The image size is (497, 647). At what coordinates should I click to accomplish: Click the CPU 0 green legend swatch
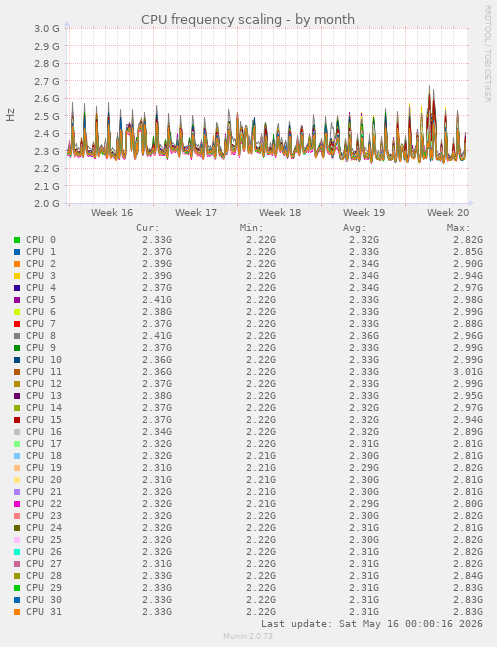pos(17,240)
